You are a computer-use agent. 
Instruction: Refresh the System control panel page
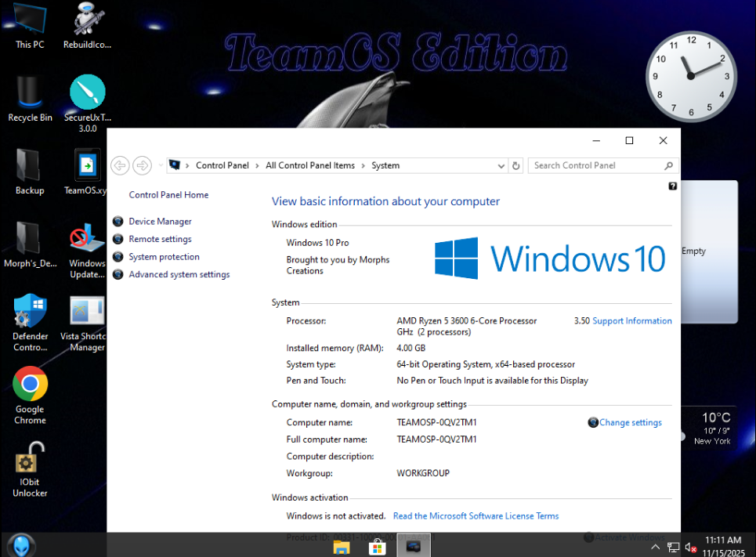coord(515,165)
